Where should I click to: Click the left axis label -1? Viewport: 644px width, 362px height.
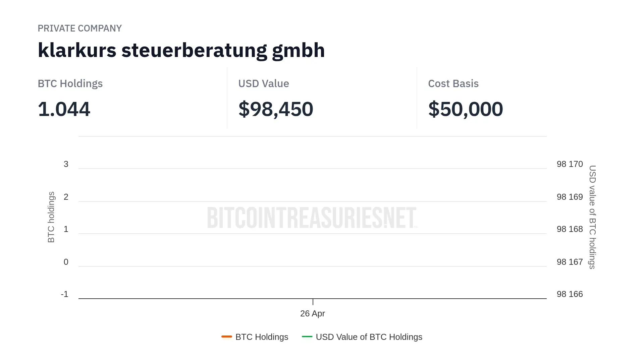click(64, 294)
